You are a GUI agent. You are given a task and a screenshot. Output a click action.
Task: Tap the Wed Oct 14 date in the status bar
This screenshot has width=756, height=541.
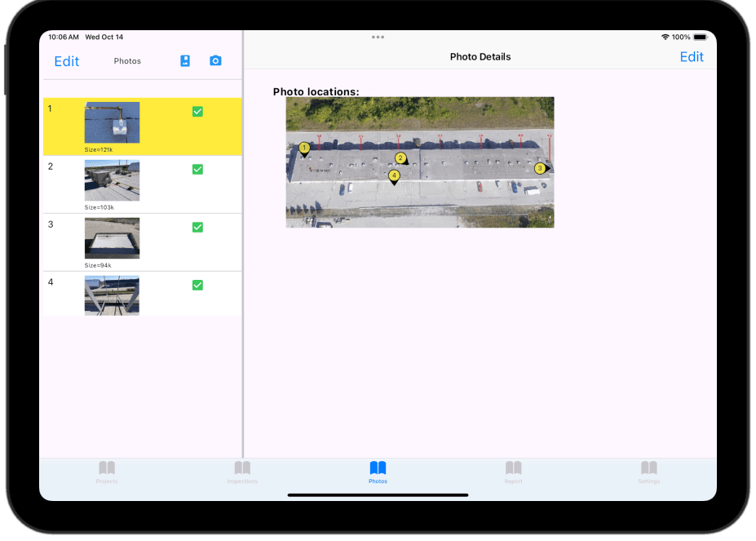tap(104, 38)
